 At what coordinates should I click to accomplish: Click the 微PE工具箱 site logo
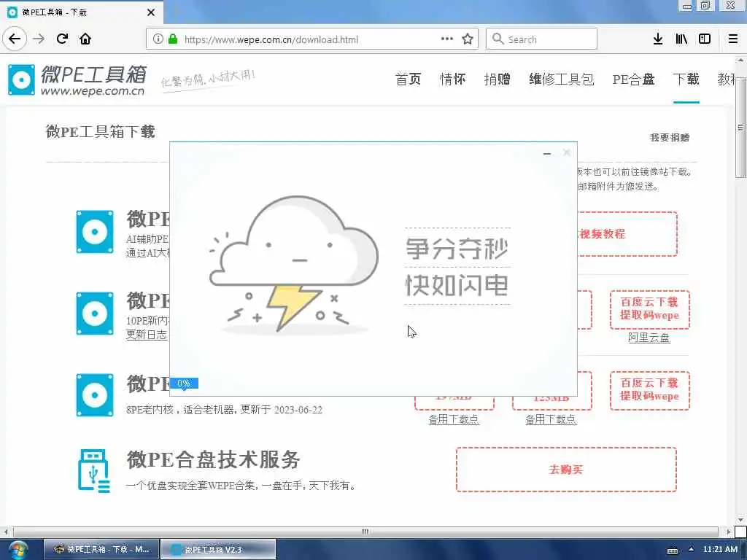coord(77,80)
